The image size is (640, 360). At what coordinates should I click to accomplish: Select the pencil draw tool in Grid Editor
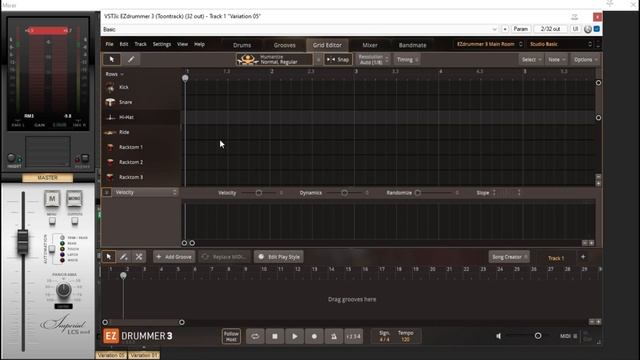click(131, 60)
